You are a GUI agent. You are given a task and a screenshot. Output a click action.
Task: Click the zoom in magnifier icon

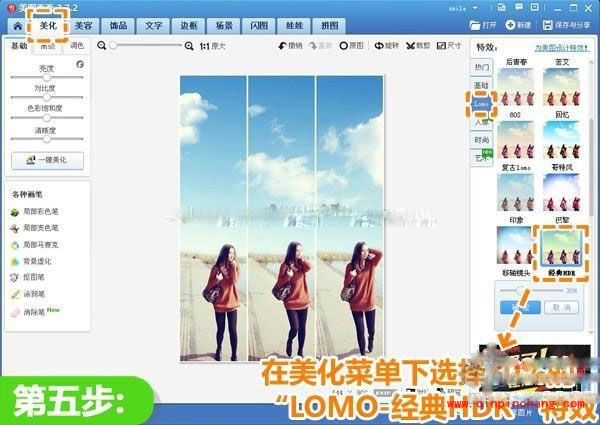pyautogui.click(x=189, y=46)
